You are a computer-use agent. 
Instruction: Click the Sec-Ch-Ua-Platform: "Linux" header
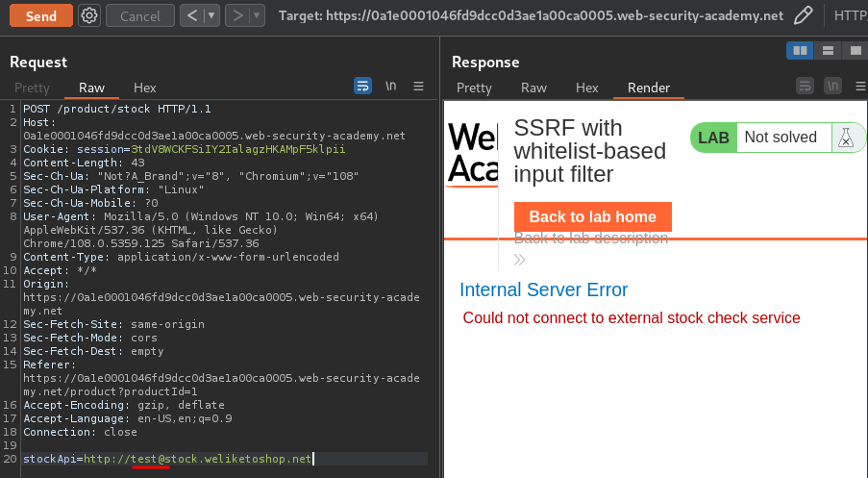point(113,189)
